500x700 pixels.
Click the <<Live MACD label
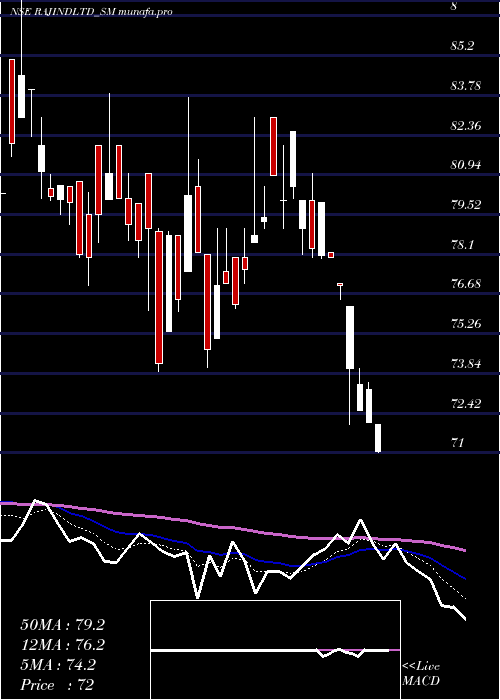[421, 673]
